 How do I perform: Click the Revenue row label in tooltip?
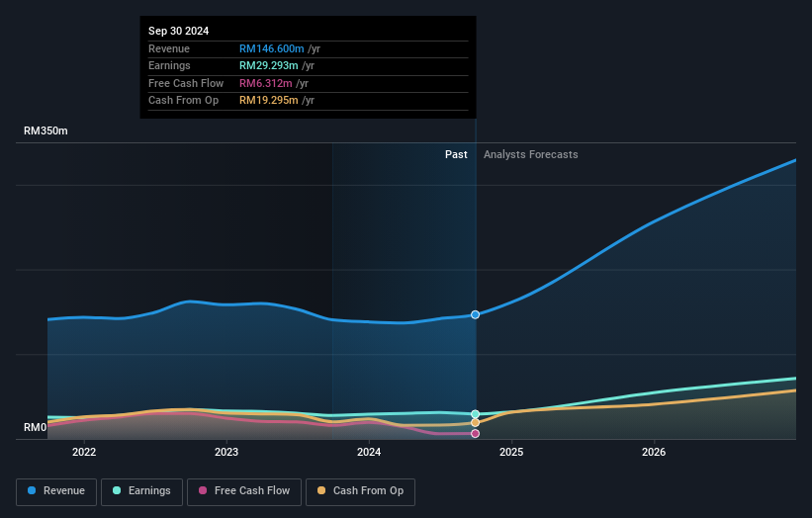click(x=169, y=48)
